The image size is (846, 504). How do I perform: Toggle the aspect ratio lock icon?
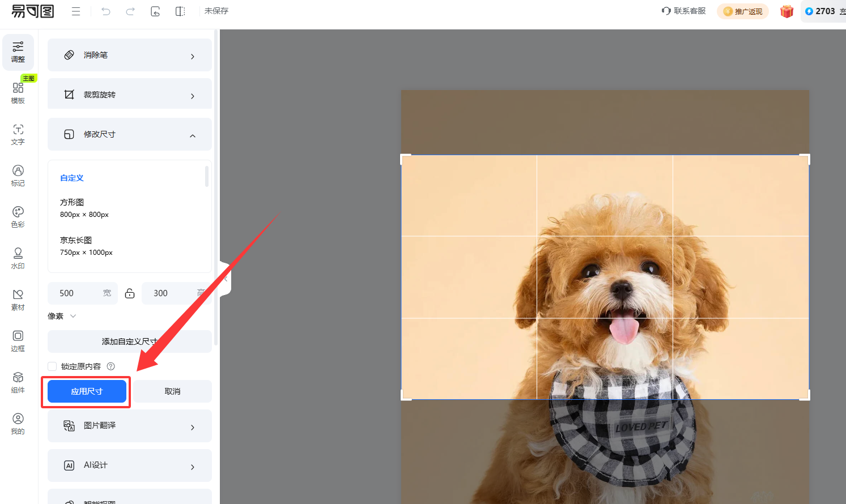130,293
